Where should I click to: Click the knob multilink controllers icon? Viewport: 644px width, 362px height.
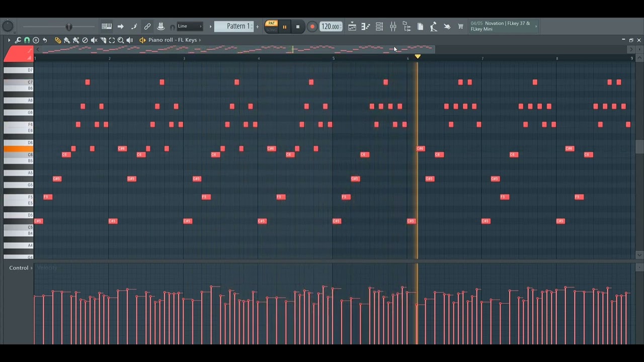coord(160,26)
